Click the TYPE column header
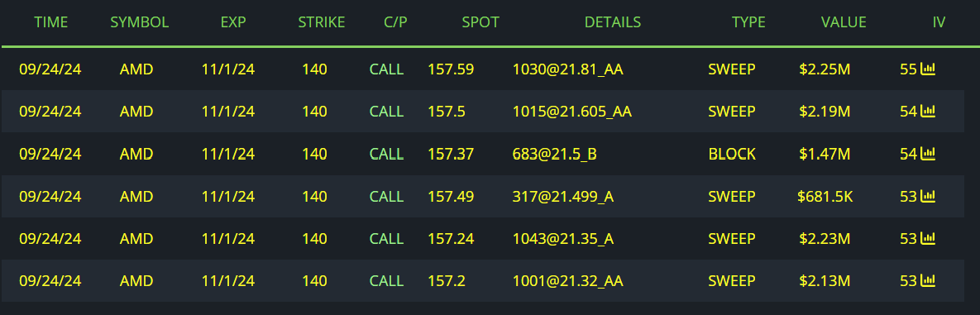 748,22
